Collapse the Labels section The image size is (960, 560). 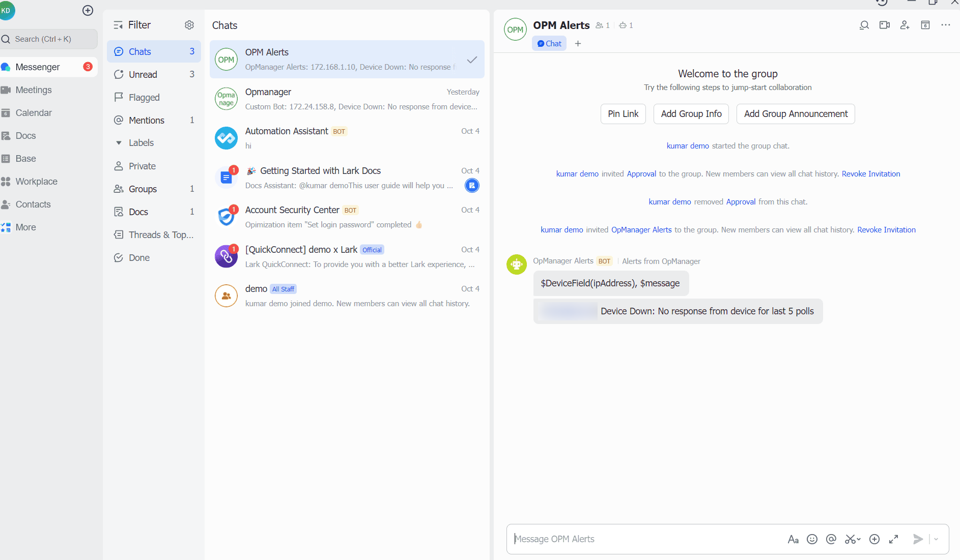pyautogui.click(x=119, y=142)
